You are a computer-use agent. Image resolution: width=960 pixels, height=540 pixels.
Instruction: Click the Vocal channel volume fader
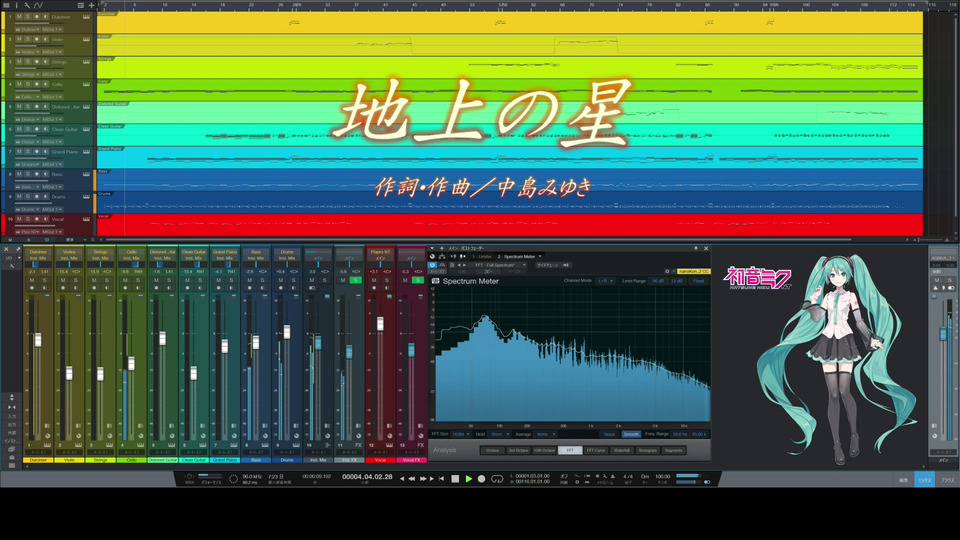[x=380, y=323]
